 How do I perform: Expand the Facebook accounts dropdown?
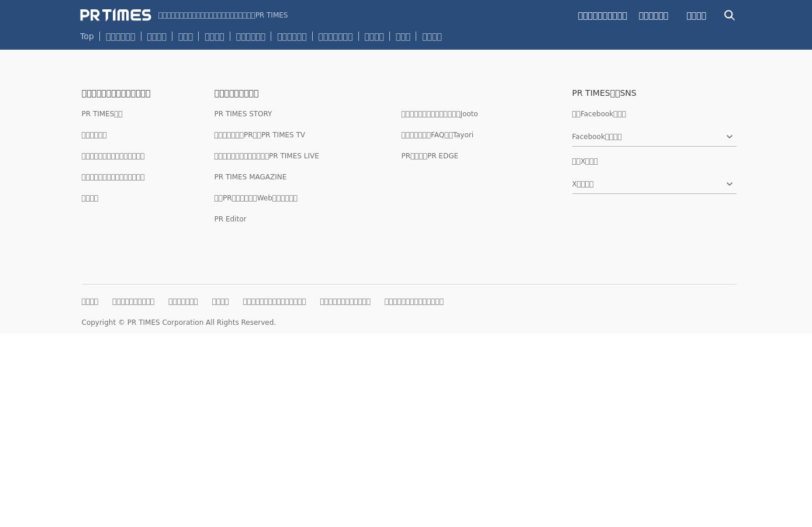coord(654,137)
